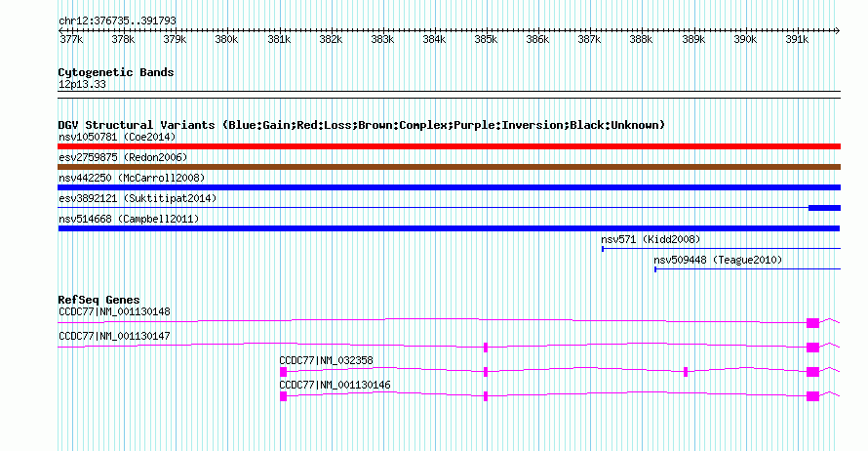868x451 pixels.
Task: Click the 383k ruler mark
Action: click(x=382, y=39)
